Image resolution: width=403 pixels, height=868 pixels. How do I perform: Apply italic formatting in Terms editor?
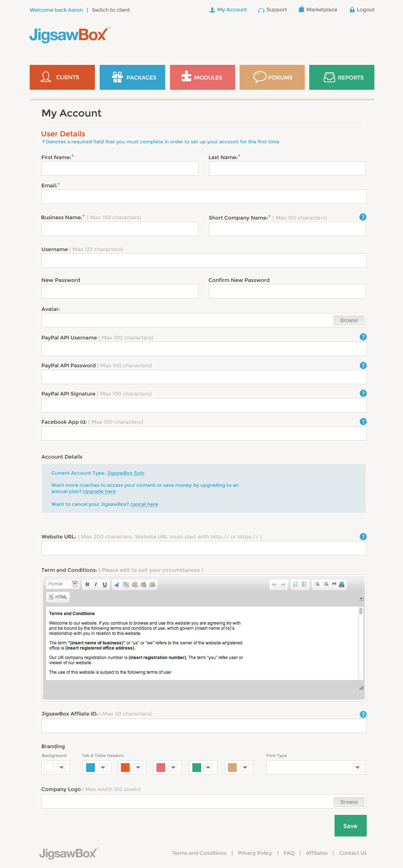pyautogui.click(x=96, y=584)
